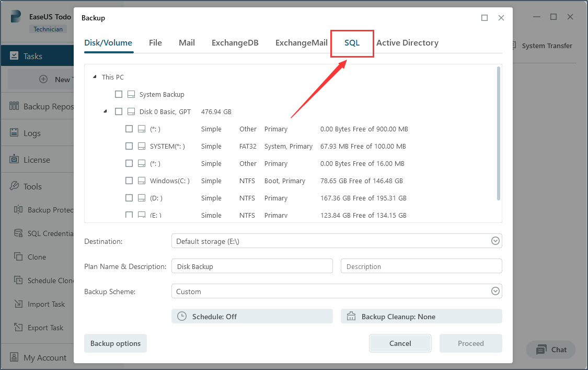Open the Backup Scheme dropdown
Viewport: 588px width, 370px height.
click(495, 291)
